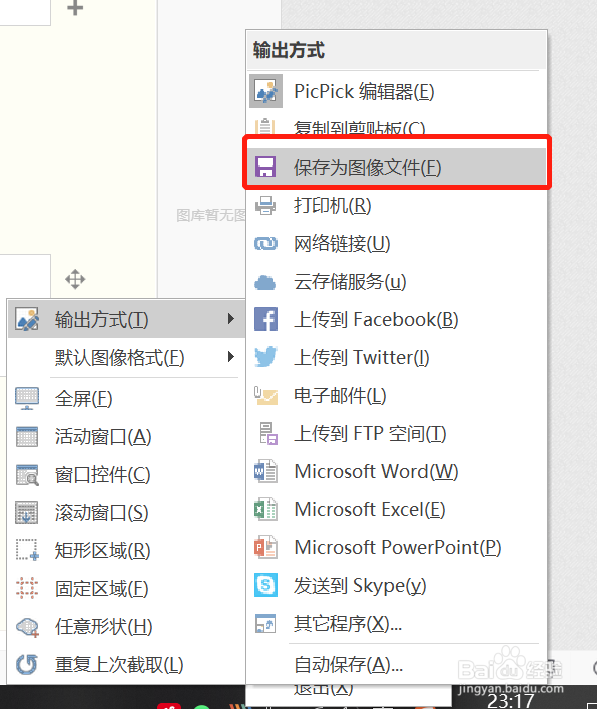Click the fixed region capture icon

click(27, 588)
